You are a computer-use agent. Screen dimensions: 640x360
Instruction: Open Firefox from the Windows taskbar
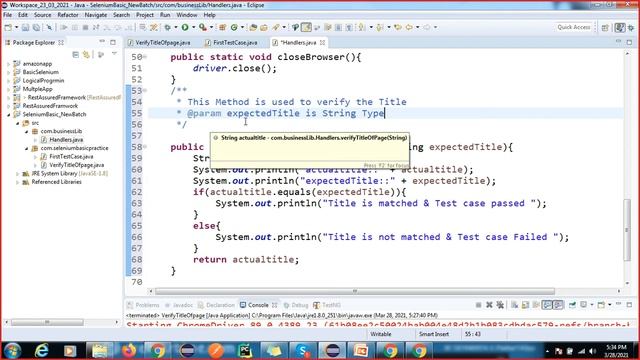(x=129, y=351)
